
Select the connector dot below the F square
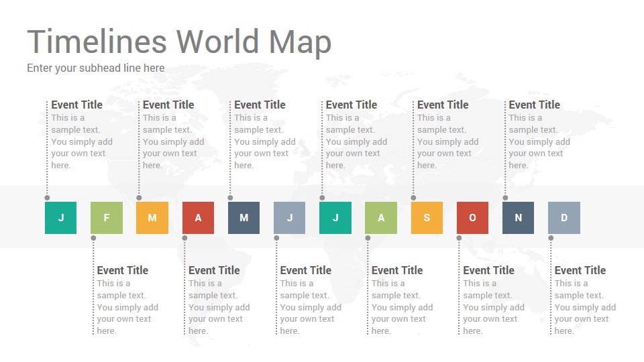[x=94, y=238]
